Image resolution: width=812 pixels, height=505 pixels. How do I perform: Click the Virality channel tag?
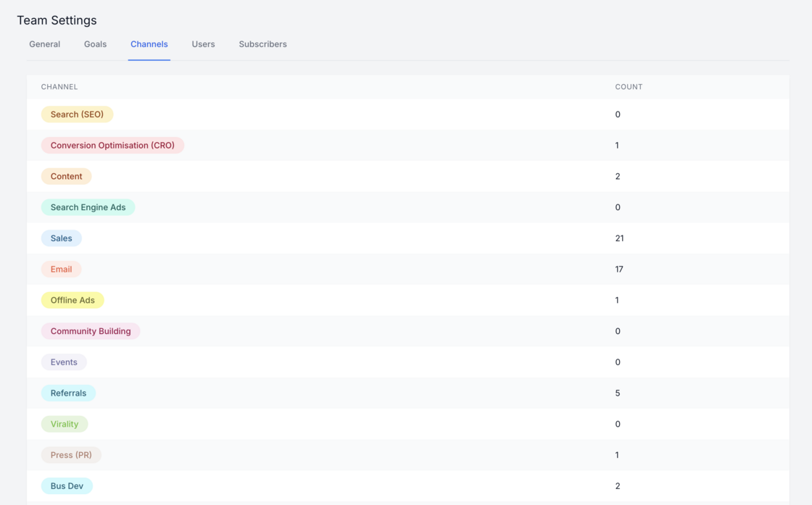(65, 425)
